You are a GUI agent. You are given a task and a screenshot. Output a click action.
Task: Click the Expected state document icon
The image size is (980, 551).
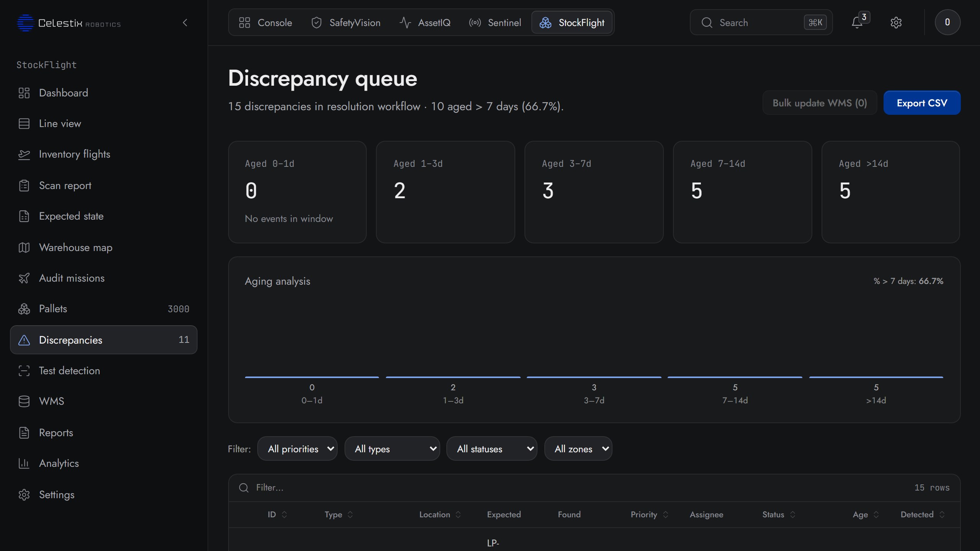click(x=24, y=216)
